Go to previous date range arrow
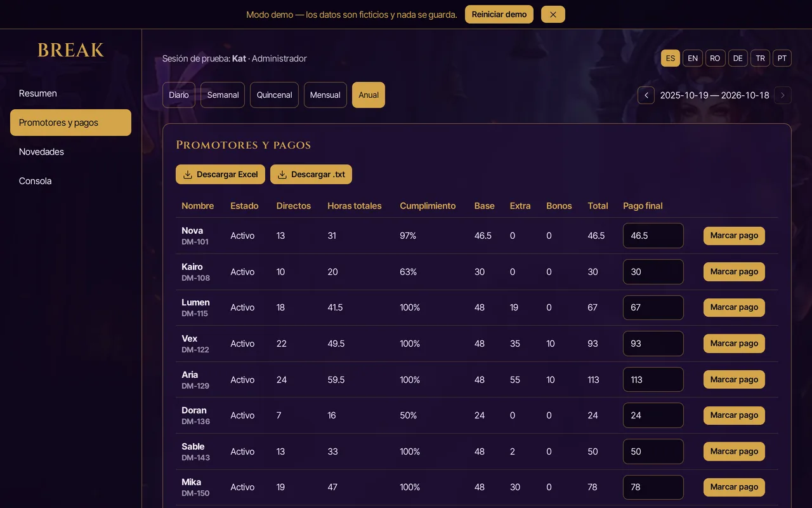The height and width of the screenshot is (508, 812). (646, 95)
